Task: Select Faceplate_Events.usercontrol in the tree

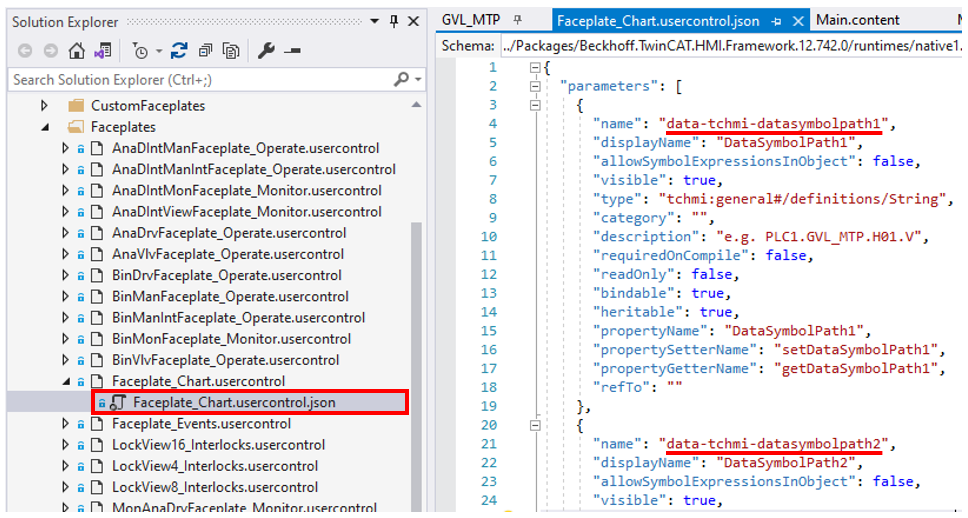Action: (x=190, y=423)
